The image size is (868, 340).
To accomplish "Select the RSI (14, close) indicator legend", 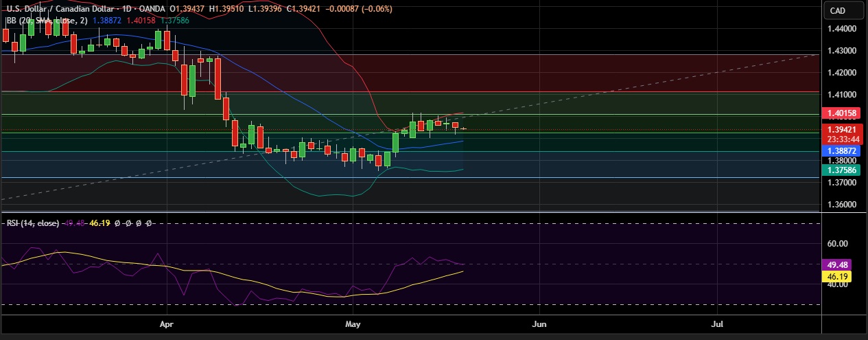I will [33, 223].
